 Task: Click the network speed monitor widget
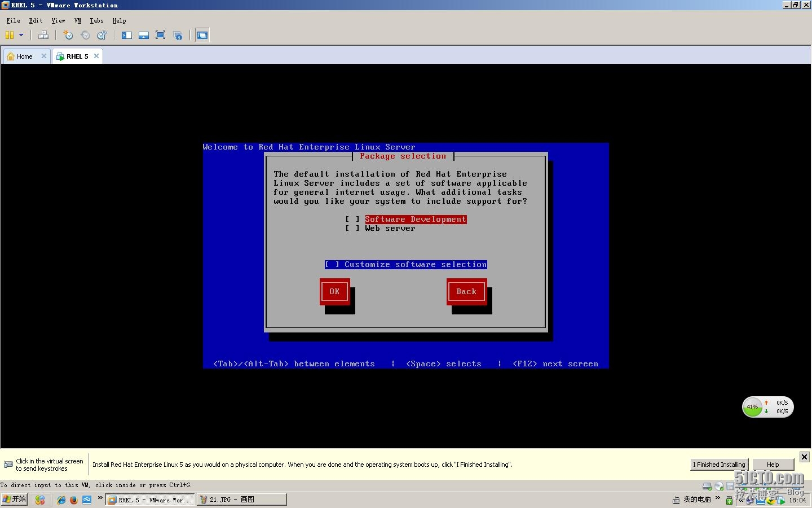(x=768, y=407)
